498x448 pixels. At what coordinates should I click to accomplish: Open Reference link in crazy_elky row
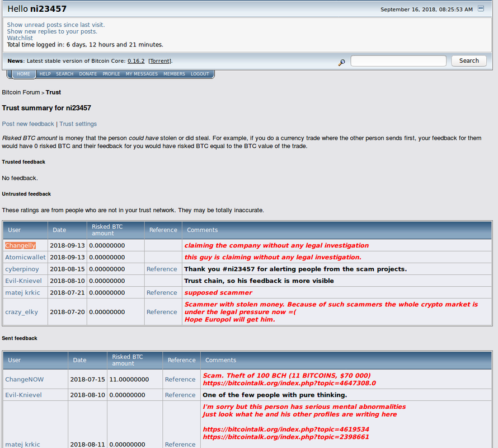(x=162, y=312)
